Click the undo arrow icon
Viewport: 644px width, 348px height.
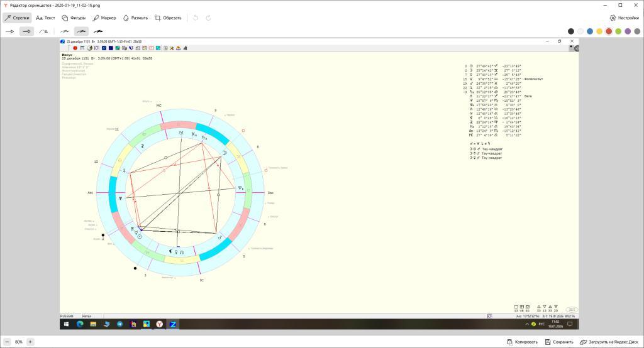tap(196, 18)
